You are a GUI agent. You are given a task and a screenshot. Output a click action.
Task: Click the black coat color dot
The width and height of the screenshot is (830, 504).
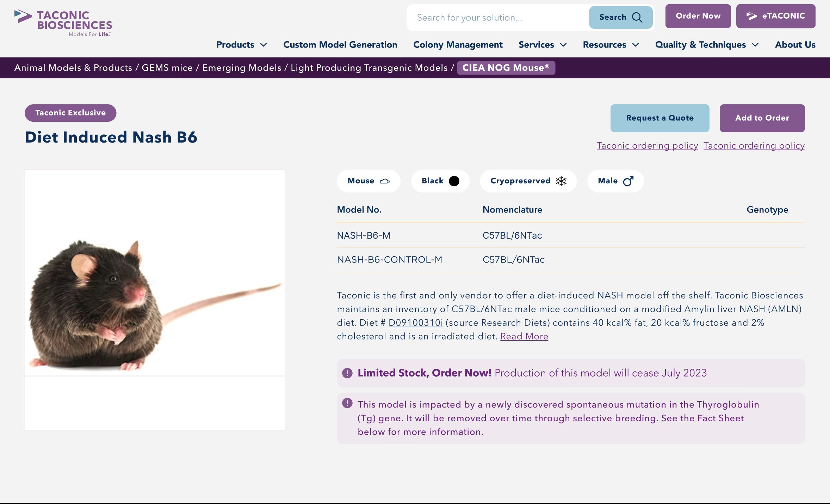(454, 181)
